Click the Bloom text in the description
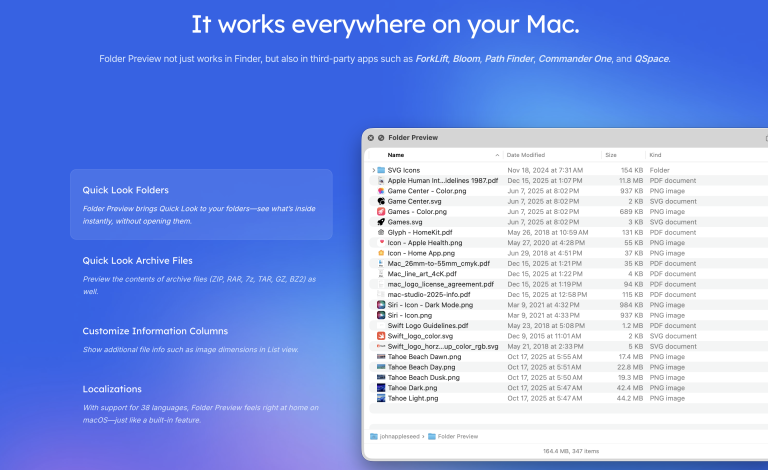 point(466,59)
